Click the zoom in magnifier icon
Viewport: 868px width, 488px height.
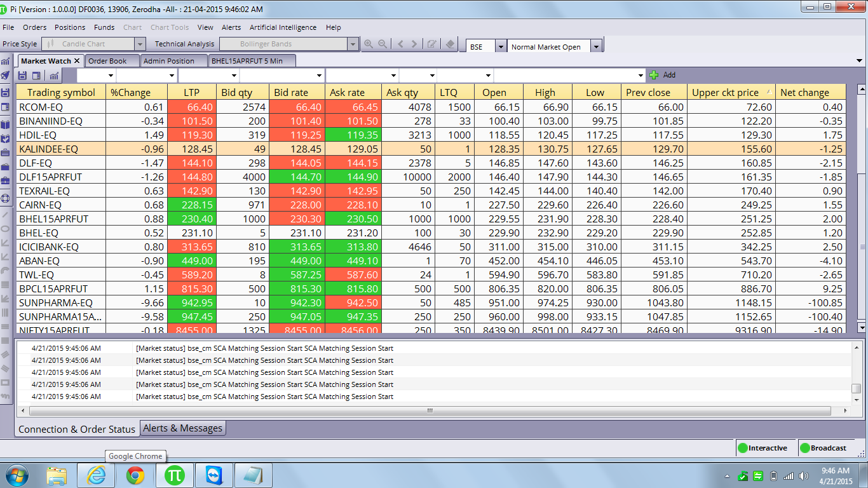(x=369, y=44)
